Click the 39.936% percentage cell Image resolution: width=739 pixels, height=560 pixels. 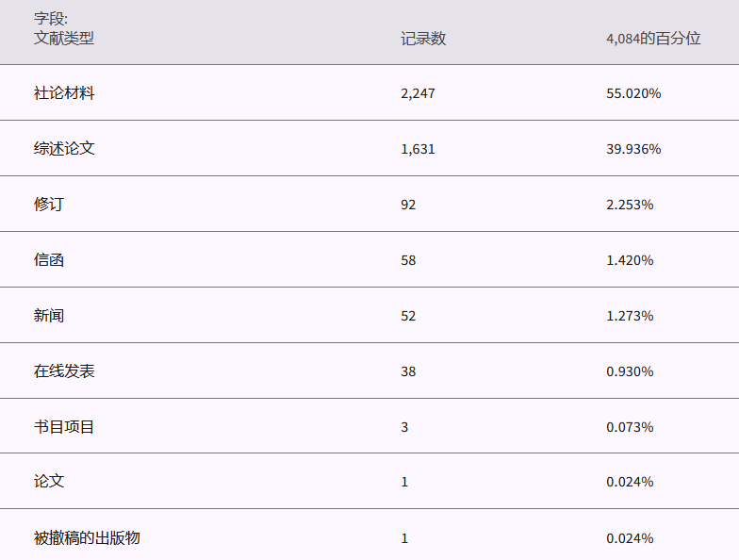tap(633, 148)
